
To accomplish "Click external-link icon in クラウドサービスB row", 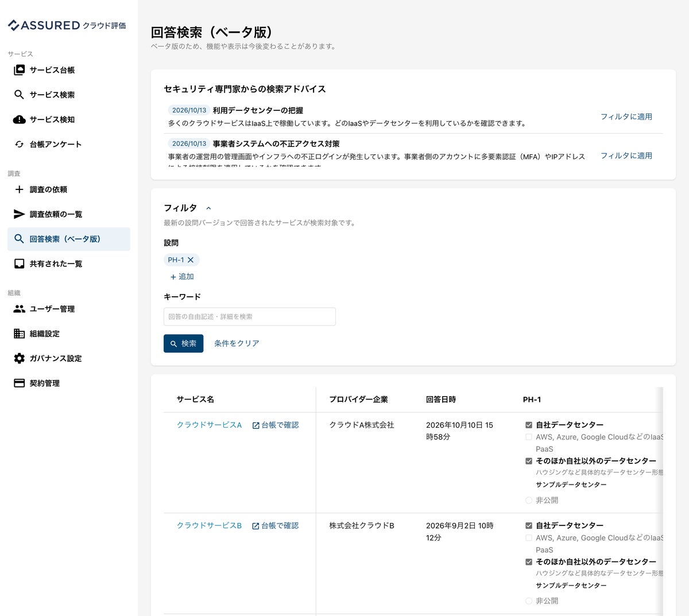I will (256, 526).
